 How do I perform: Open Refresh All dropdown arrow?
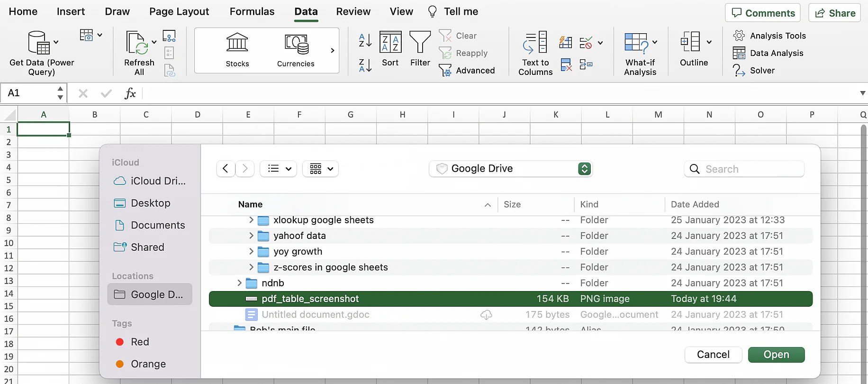tap(154, 42)
